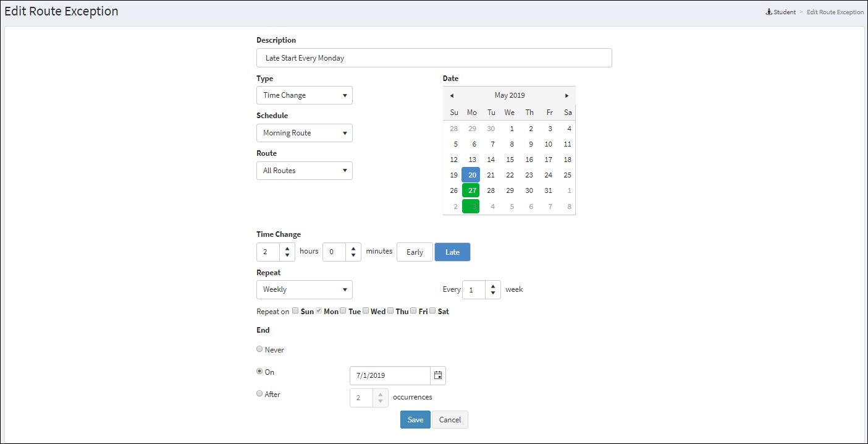Image resolution: width=868 pixels, height=444 pixels.
Task: Check the Fri repeat checkbox
Action: pos(413,310)
